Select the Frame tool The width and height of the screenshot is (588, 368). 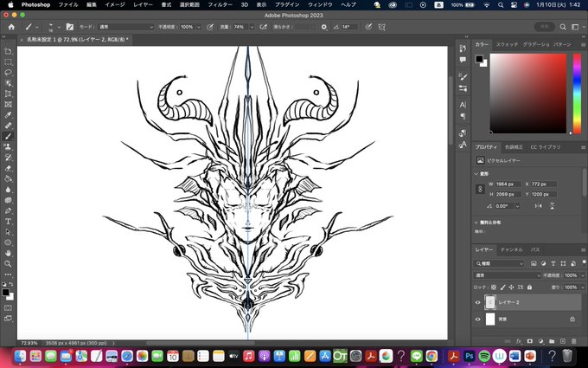tap(8, 105)
